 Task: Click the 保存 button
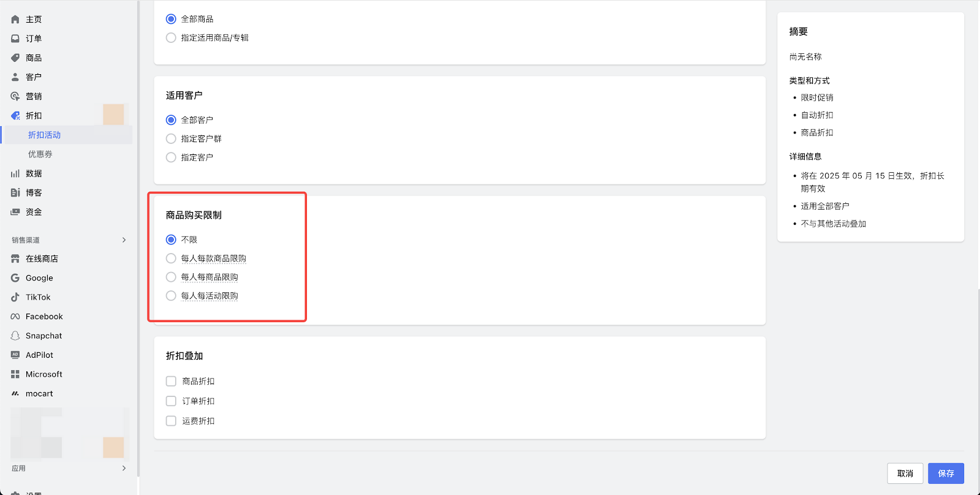pos(946,474)
